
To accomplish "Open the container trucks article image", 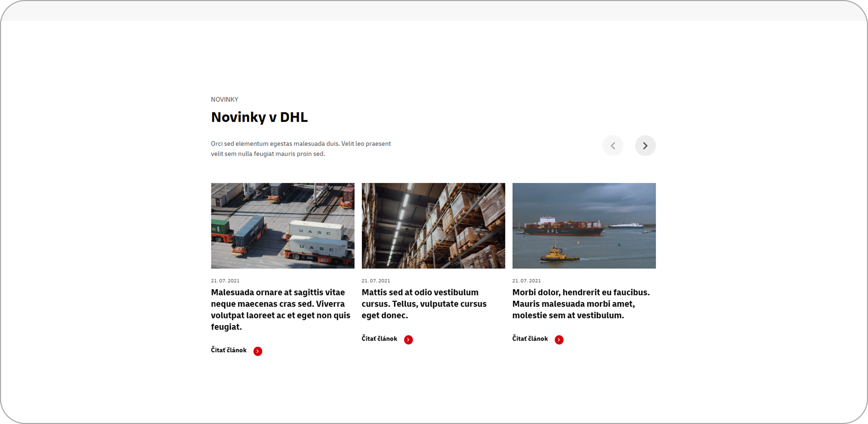I will point(283,226).
